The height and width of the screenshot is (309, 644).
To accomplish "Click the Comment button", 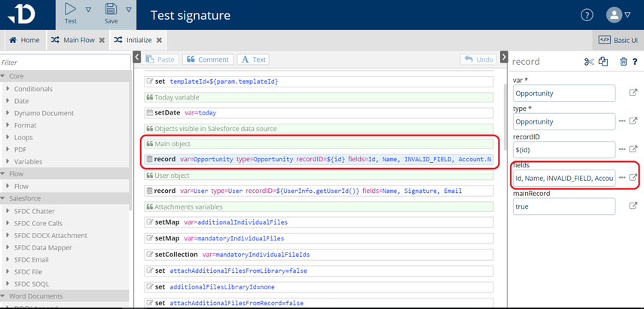I will click(x=207, y=60).
